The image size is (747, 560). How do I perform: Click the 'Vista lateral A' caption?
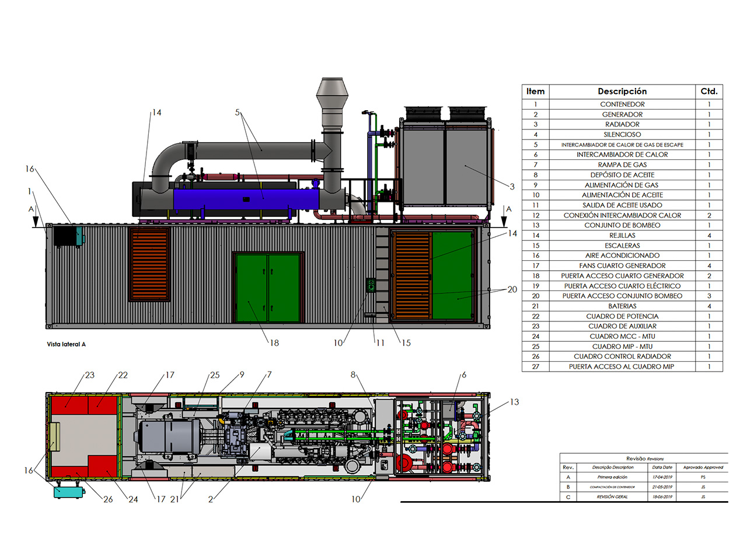(66, 344)
